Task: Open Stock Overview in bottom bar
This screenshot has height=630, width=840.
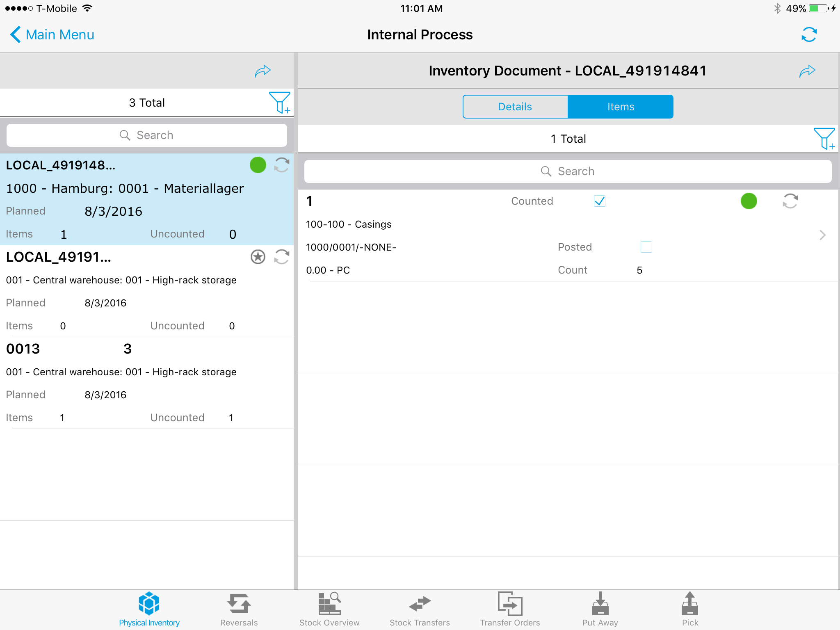Action: point(329,609)
